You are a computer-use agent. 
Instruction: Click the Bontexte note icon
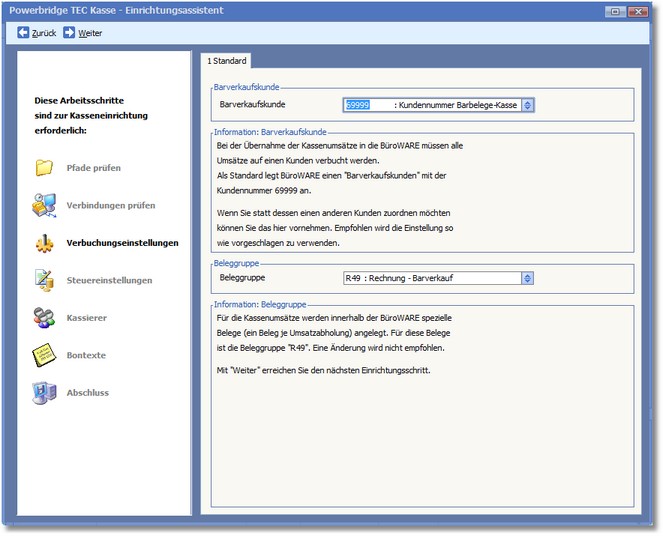click(44, 355)
